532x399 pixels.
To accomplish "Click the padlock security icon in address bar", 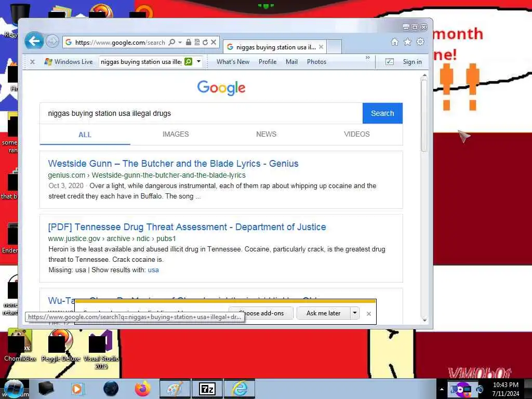I will [x=189, y=42].
